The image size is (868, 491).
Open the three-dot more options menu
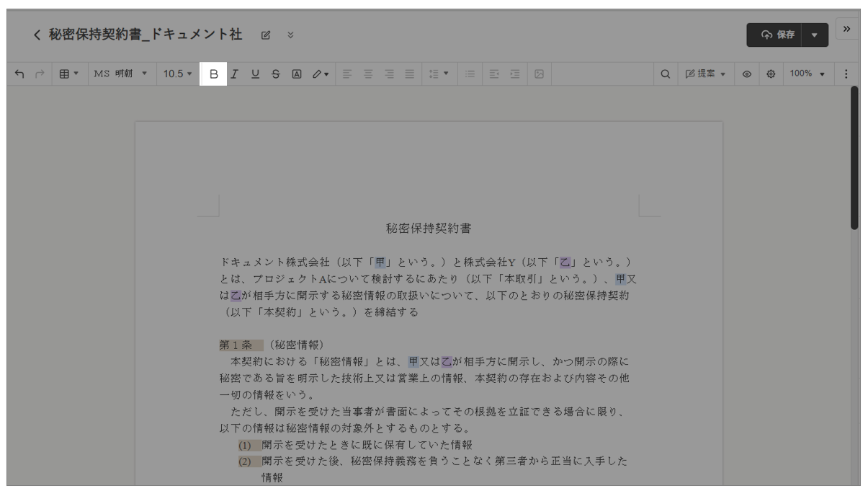[x=846, y=74]
